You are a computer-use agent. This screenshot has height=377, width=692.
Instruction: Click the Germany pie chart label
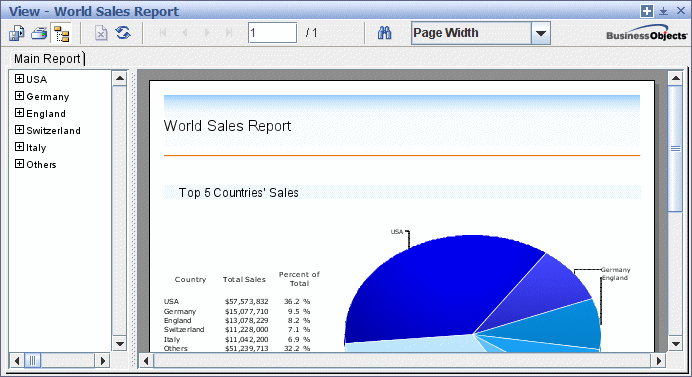(x=616, y=269)
